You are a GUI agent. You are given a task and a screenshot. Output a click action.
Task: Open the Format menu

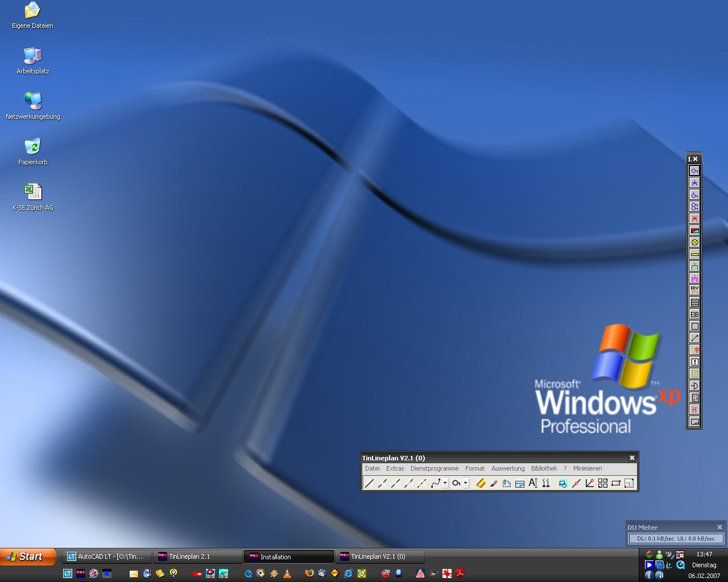point(475,468)
